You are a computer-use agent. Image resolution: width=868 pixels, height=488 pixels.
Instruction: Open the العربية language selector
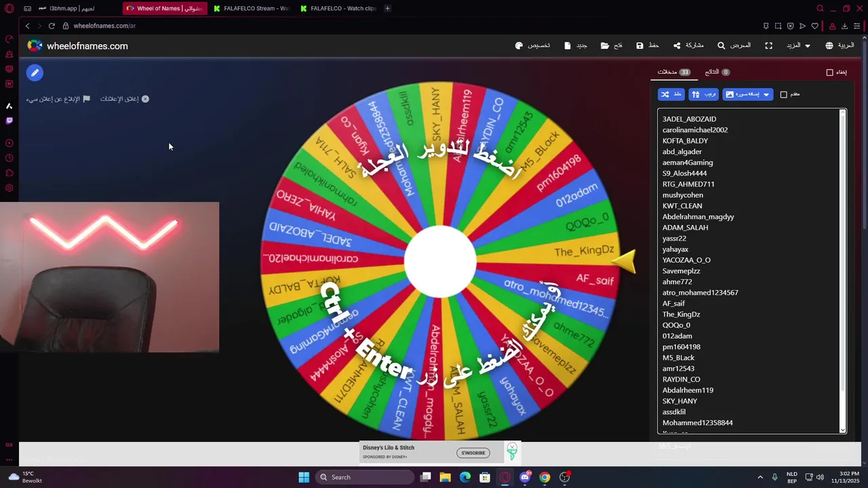pyautogui.click(x=840, y=45)
